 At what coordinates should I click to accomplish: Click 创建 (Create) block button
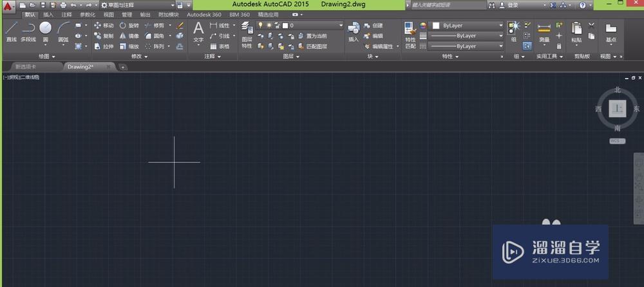click(374, 26)
